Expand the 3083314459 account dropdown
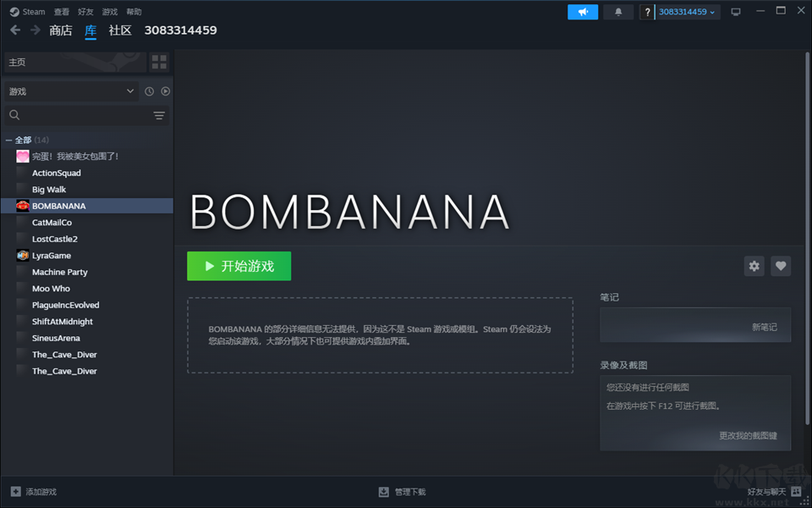 click(687, 12)
